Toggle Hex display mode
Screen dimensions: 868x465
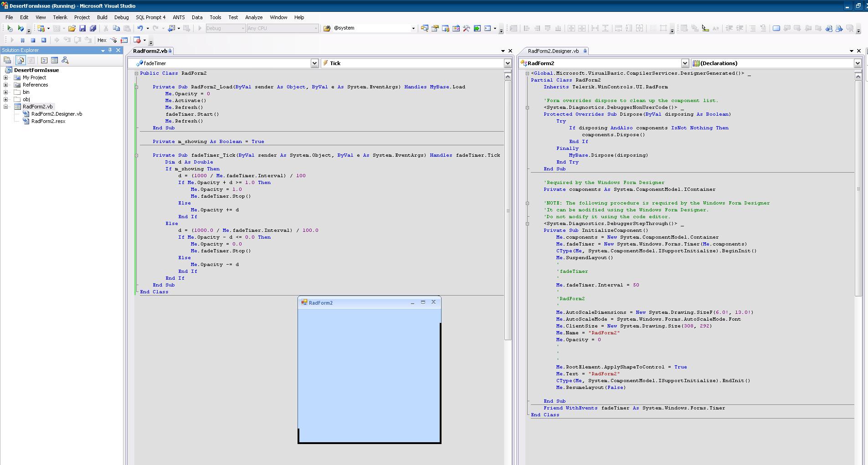pyautogui.click(x=102, y=40)
